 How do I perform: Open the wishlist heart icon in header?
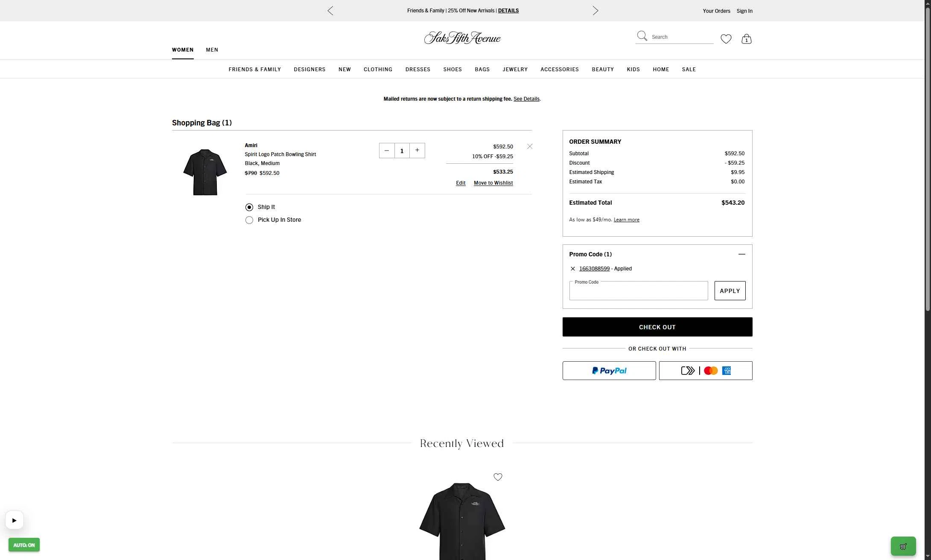coord(726,39)
